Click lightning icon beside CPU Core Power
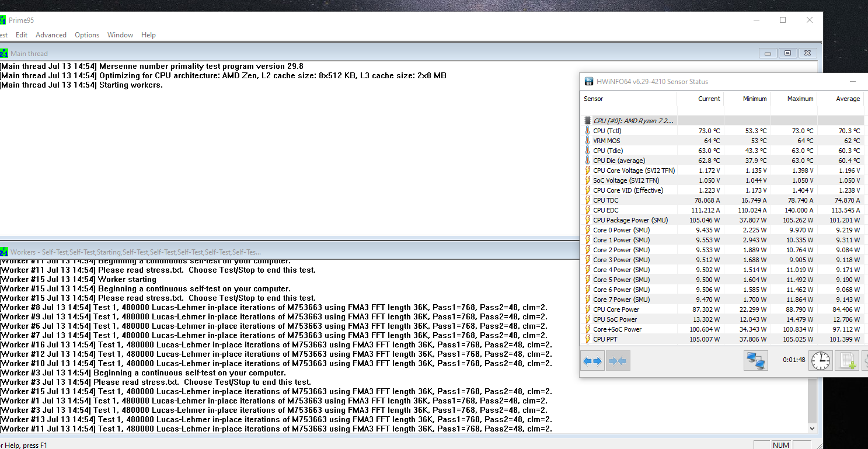Screen dimensions: 868x449 click(588, 309)
